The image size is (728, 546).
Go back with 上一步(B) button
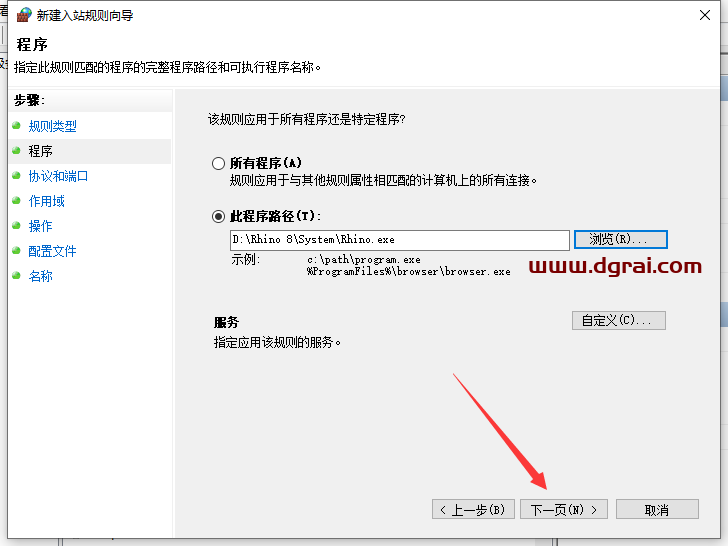473,510
